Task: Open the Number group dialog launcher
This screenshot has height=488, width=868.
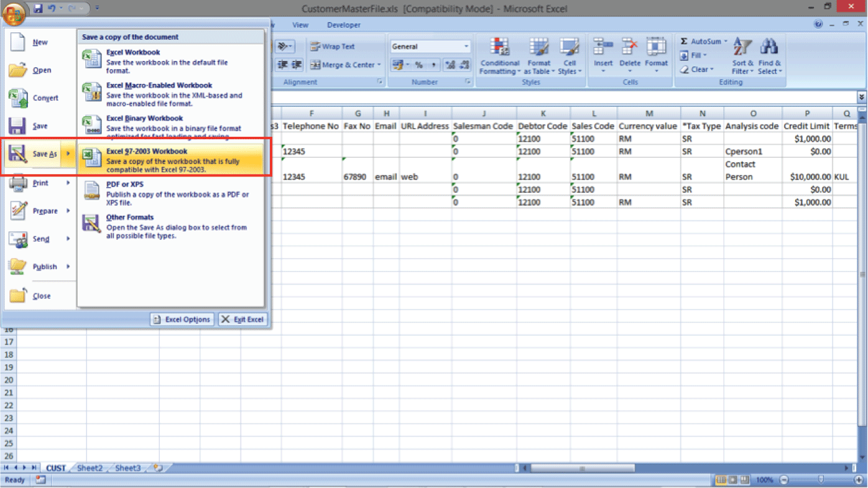Action: pos(468,82)
